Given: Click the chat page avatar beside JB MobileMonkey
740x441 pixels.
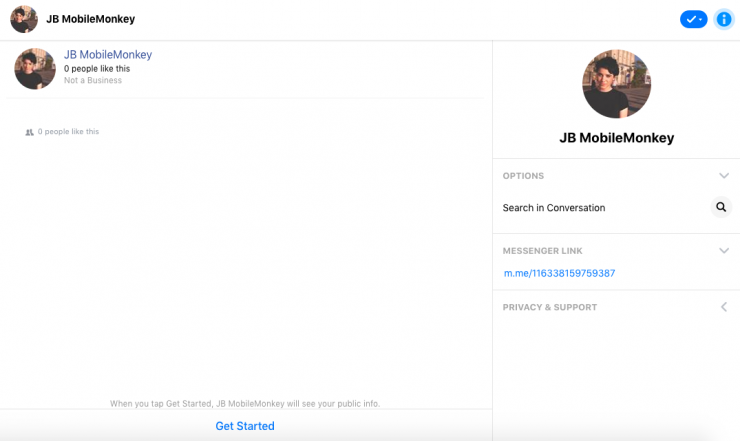Looking at the screenshot, I should (x=35, y=69).
